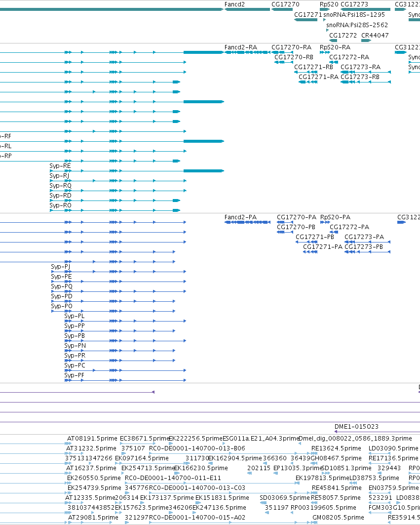Select the CG17271-PA protein label

point(323,247)
